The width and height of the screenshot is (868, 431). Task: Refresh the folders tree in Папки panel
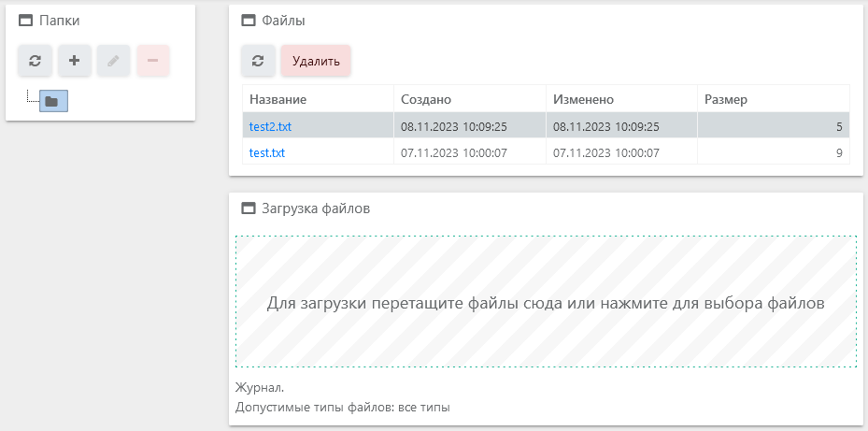35,61
